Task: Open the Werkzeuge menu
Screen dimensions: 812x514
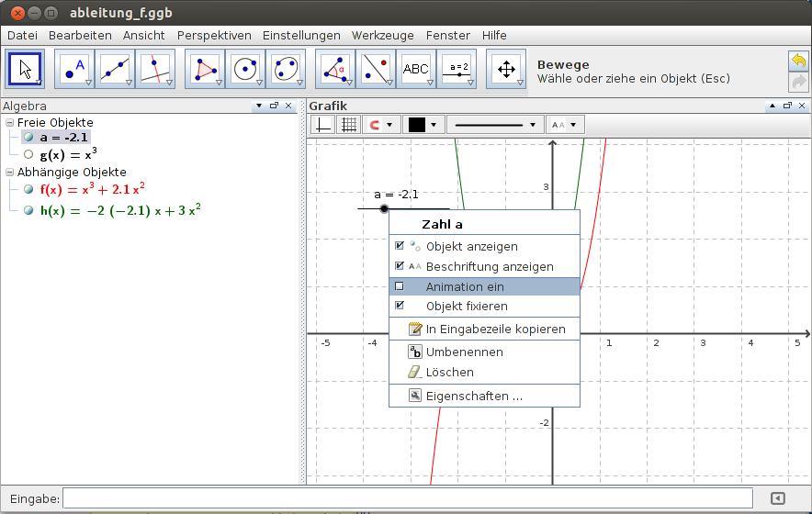Action: point(383,35)
